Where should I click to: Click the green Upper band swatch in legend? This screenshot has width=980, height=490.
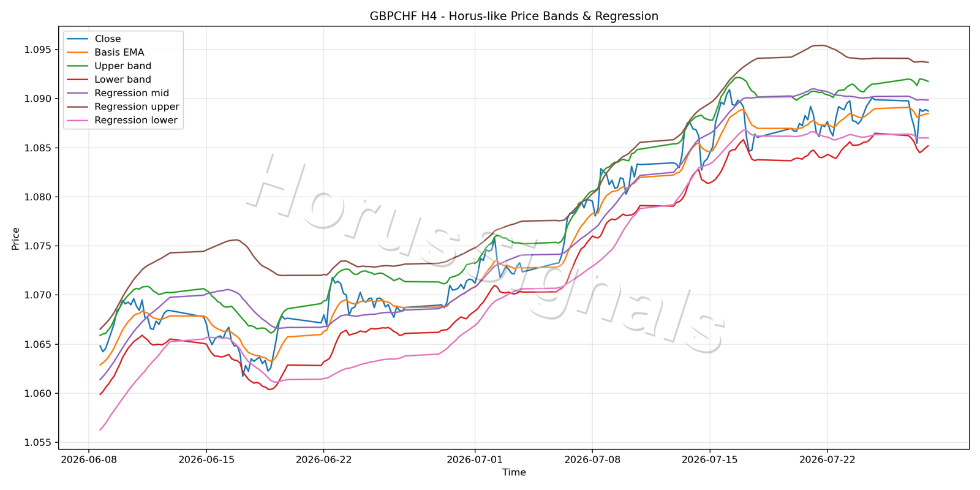(x=77, y=66)
